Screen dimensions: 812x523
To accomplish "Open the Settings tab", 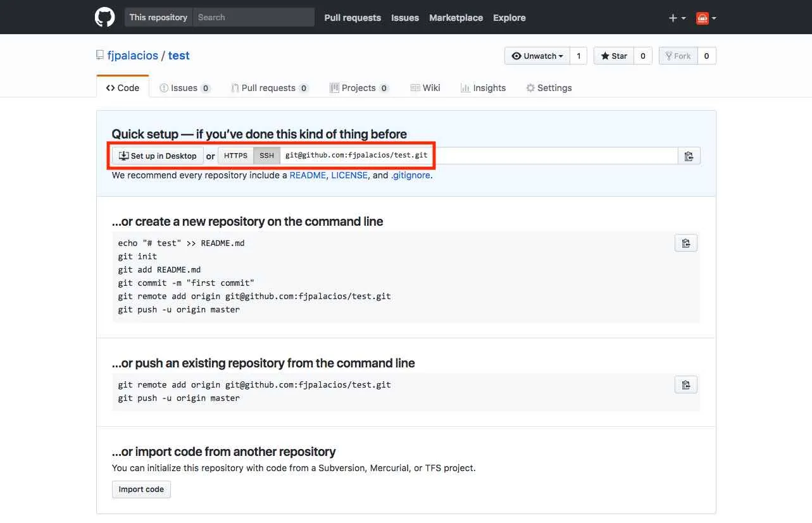I will (x=549, y=88).
